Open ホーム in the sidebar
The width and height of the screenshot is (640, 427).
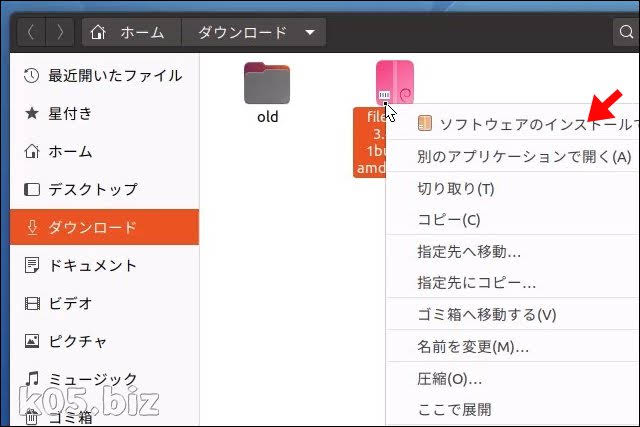[x=104, y=151]
